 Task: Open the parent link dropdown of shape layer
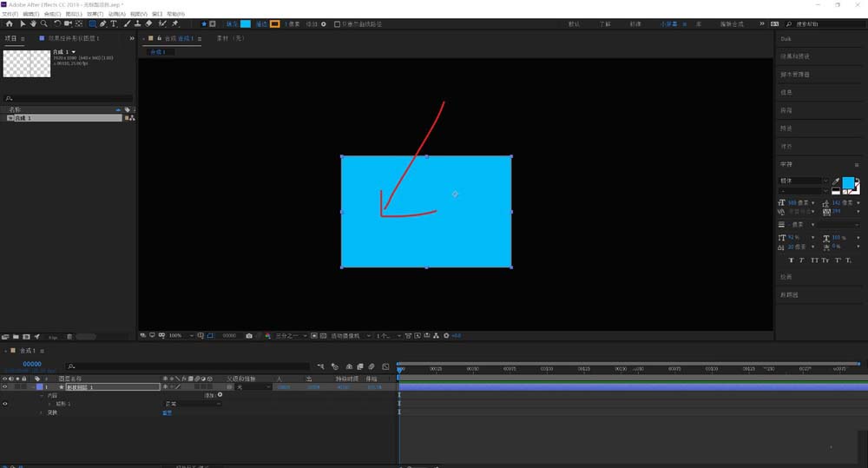253,387
